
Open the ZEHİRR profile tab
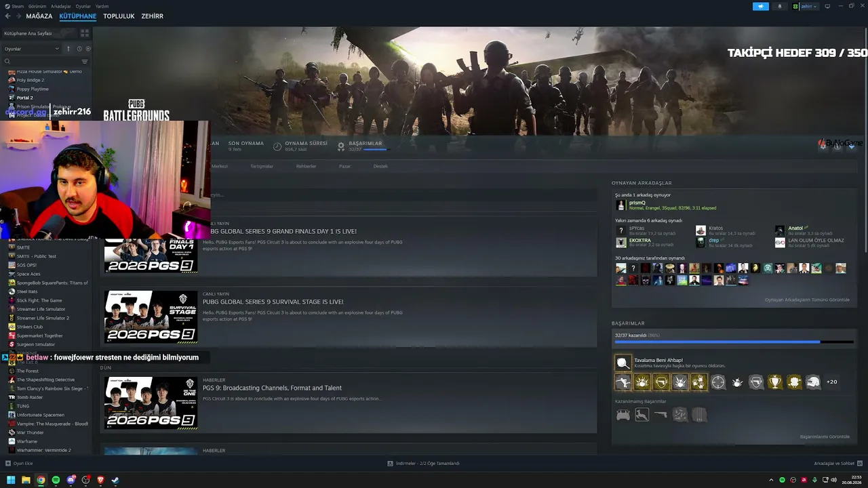click(x=153, y=16)
